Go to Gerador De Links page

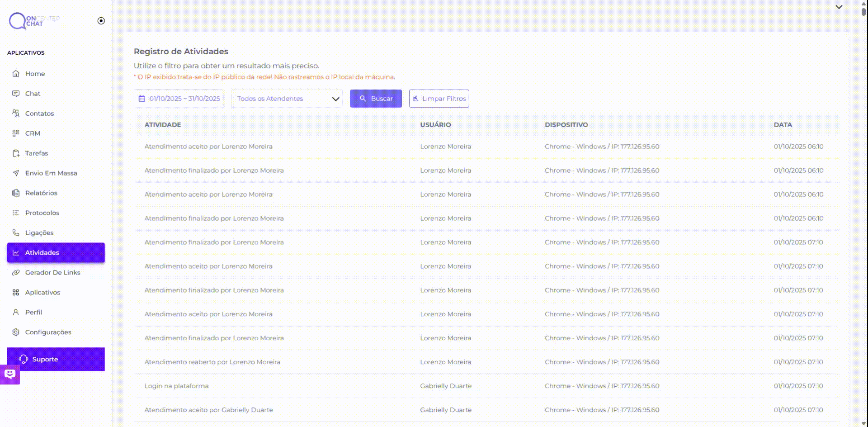tap(52, 273)
